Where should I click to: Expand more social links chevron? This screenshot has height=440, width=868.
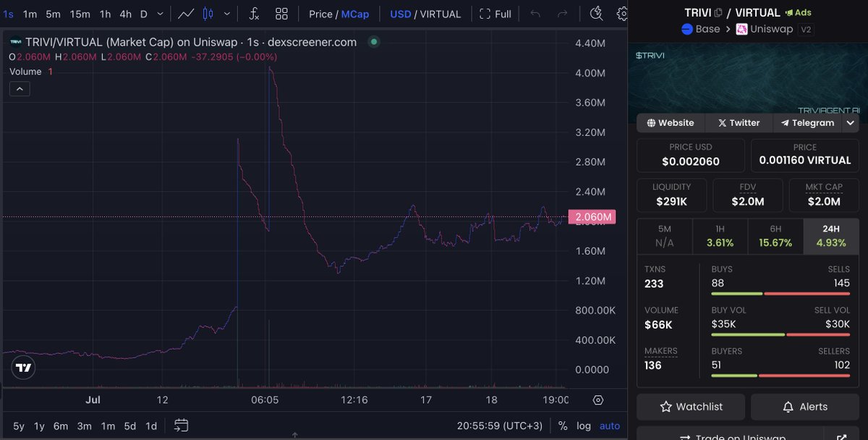(850, 123)
